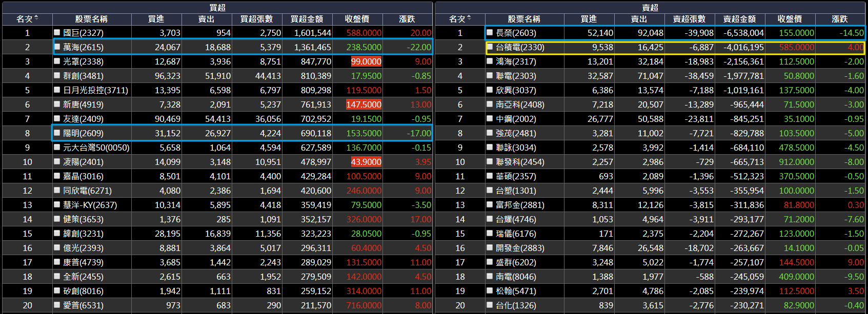868x314 pixels.
Task: Select the 聯詠(3034) stock name
Action: tap(516, 148)
